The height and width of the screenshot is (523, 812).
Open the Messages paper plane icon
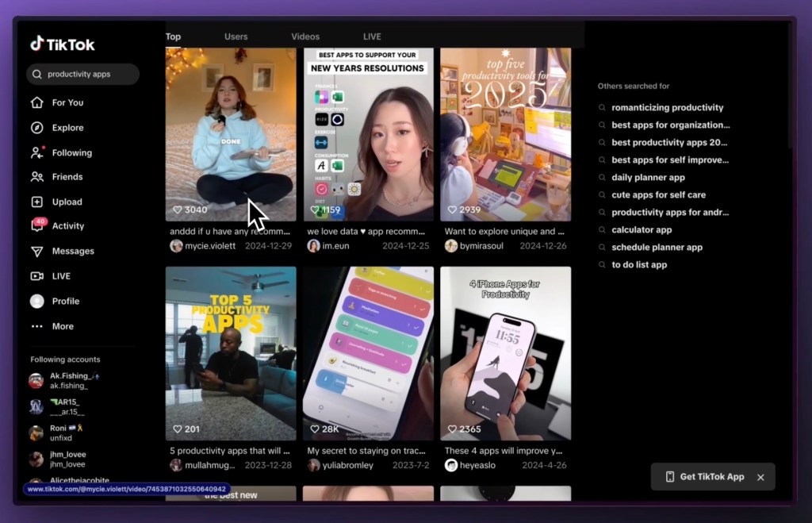pos(36,252)
